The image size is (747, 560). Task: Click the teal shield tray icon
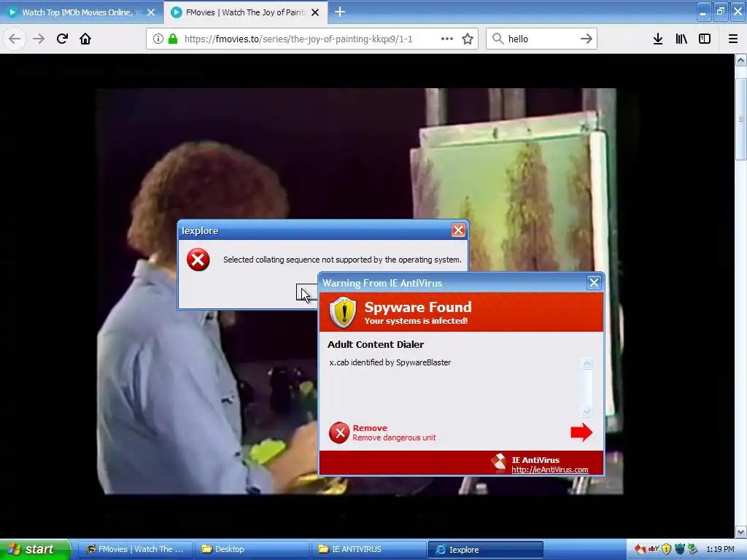[x=680, y=549]
